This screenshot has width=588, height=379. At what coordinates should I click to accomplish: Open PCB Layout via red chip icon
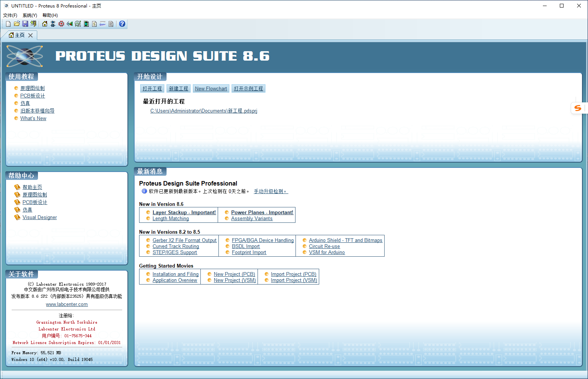[61, 24]
